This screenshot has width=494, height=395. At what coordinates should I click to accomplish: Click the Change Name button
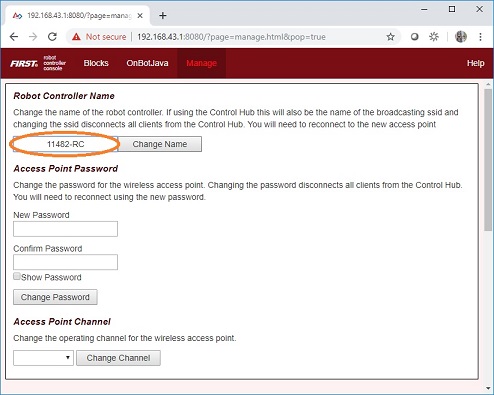coord(160,144)
